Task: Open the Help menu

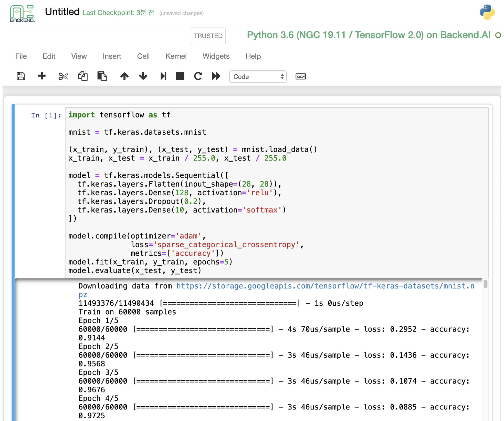Action: [253, 56]
